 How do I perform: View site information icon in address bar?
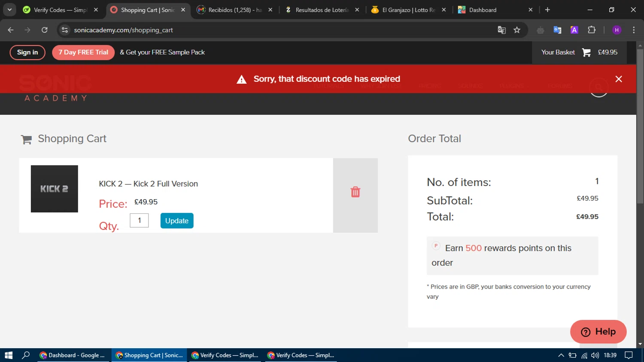coord(65,30)
